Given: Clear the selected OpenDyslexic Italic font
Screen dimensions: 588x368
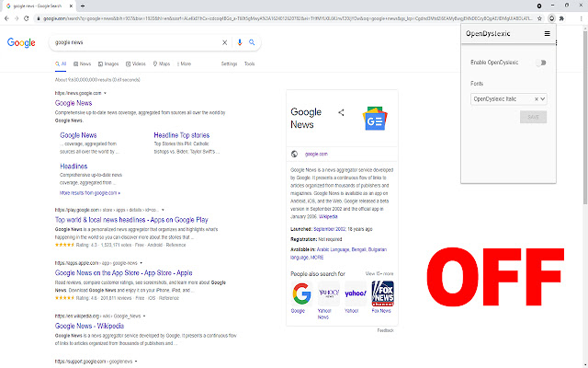Looking at the screenshot, I should (x=535, y=98).
